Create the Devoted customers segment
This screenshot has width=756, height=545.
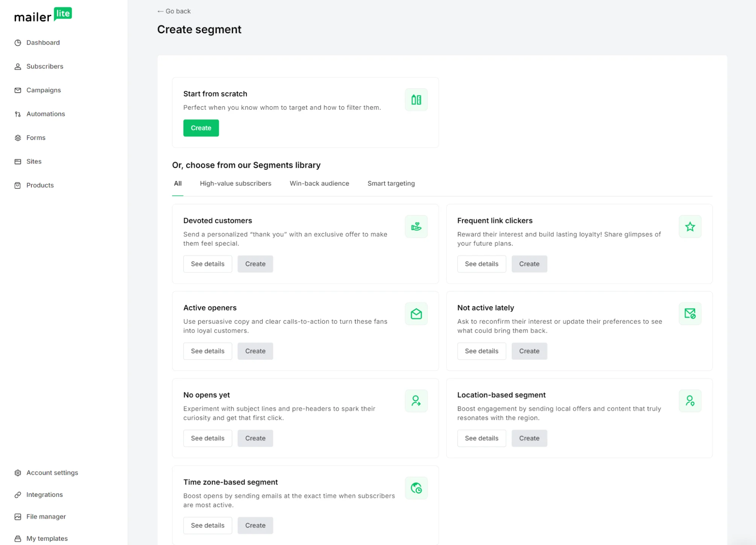click(x=255, y=264)
